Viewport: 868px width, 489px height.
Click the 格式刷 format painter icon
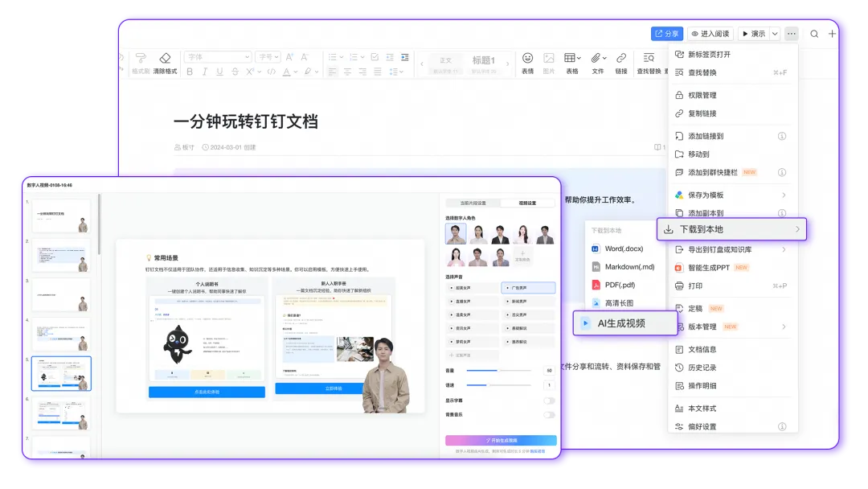click(141, 58)
